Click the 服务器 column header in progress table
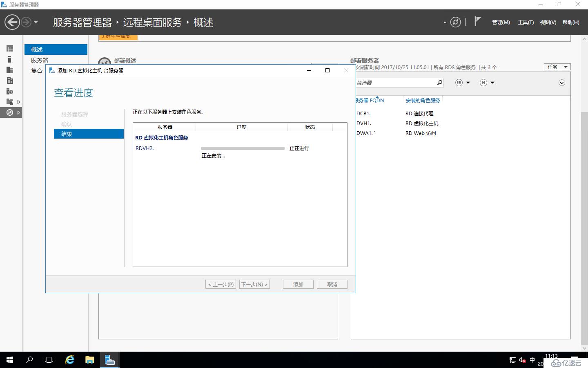Image resolution: width=588 pixels, height=368 pixels. click(165, 127)
